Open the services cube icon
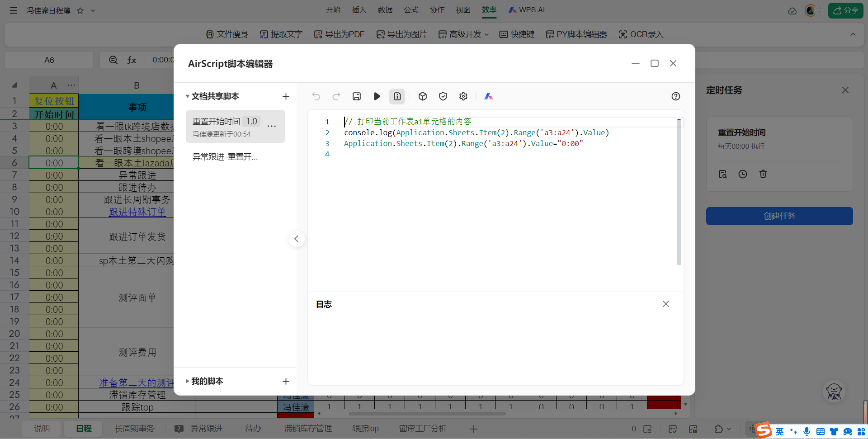 pos(423,96)
